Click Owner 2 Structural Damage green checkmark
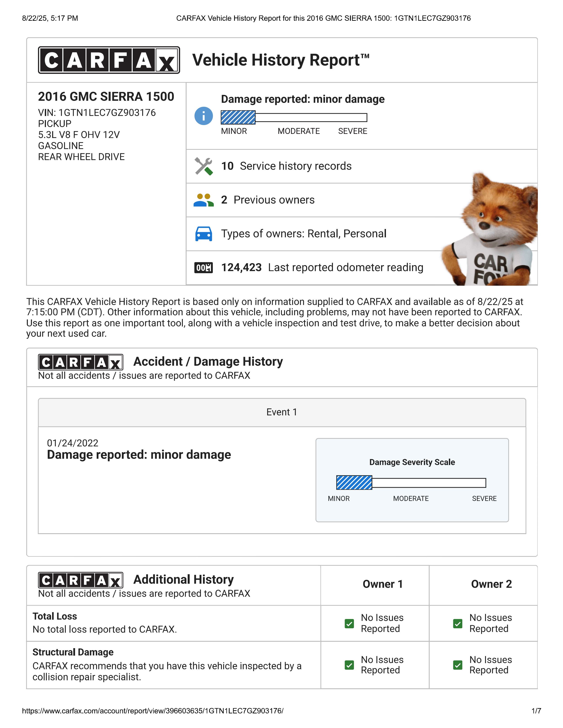The width and height of the screenshot is (563, 728). [x=458, y=665]
